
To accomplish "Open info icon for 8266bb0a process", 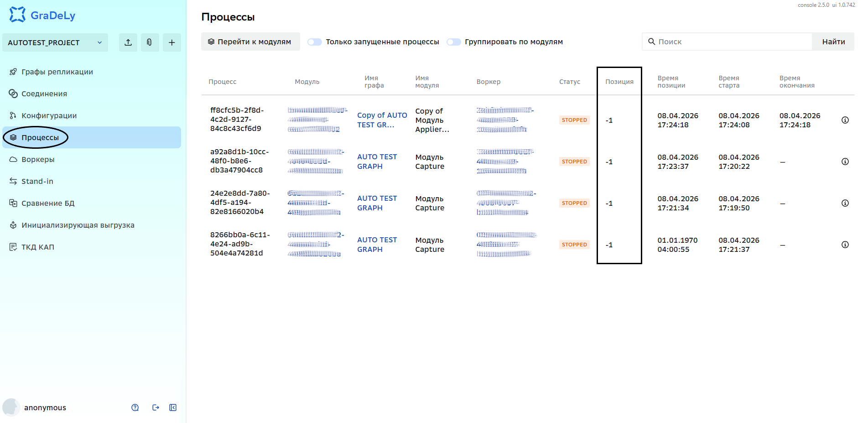I will 845,245.
